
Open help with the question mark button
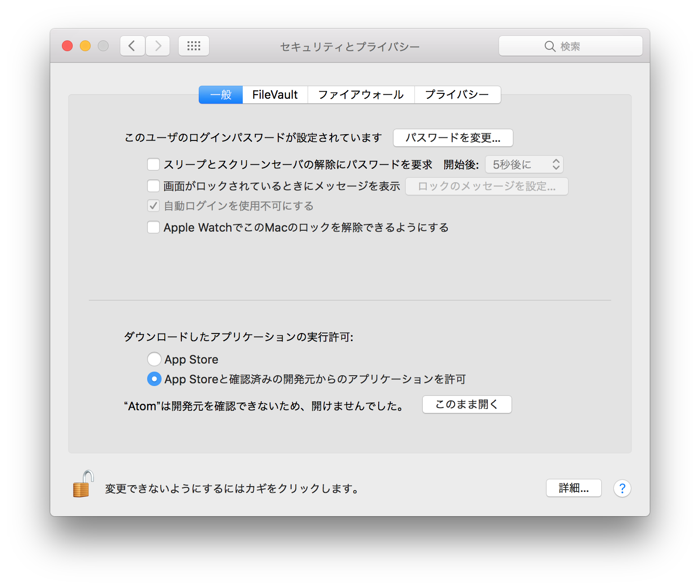(x=622, y=488)
